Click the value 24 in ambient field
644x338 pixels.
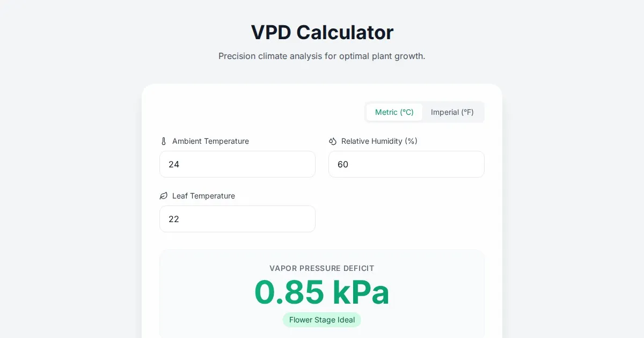(174, 164)
